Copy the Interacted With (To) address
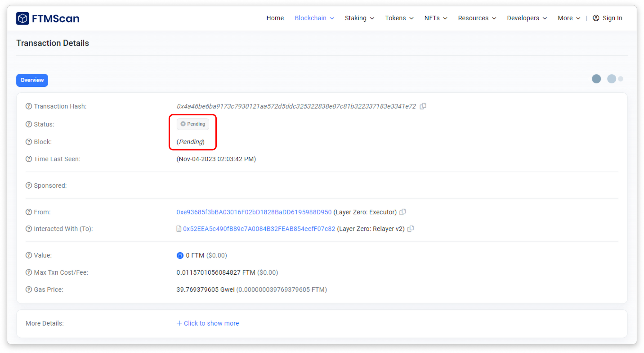Viewport: 644px width, 353px height. pos(411,229)
